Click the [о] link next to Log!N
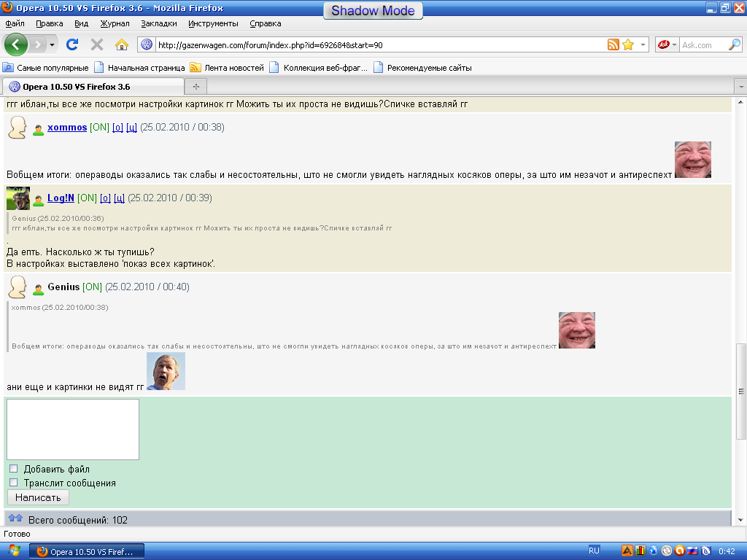747x560 pixels. (105, 198)
